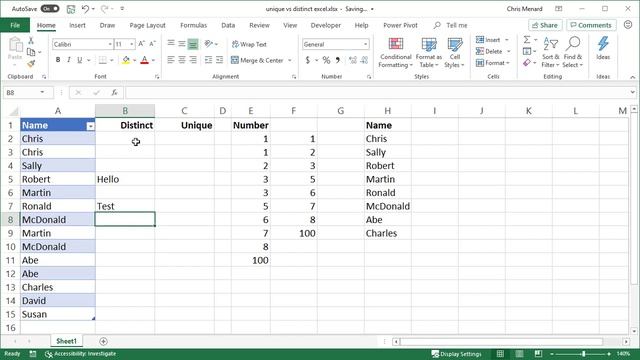
Task: Click the Share button
Action: (x=545, y=25)
